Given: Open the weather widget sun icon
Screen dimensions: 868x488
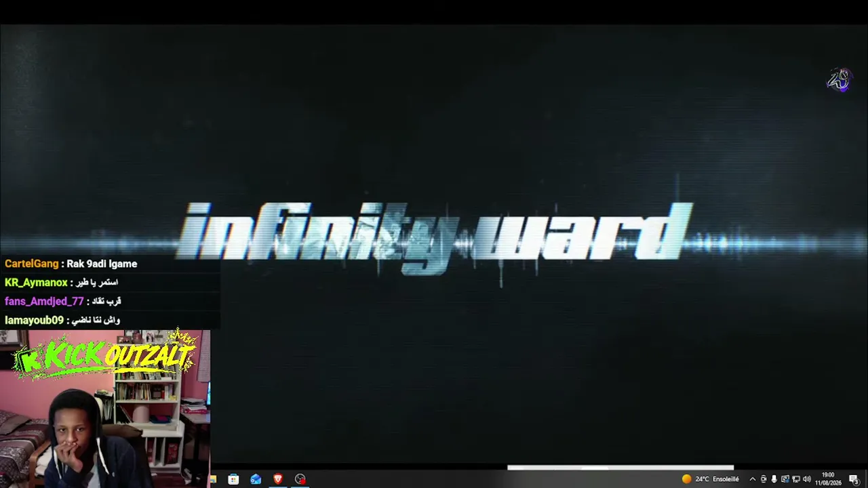Looking at the screenshot, I should point(687,479).
